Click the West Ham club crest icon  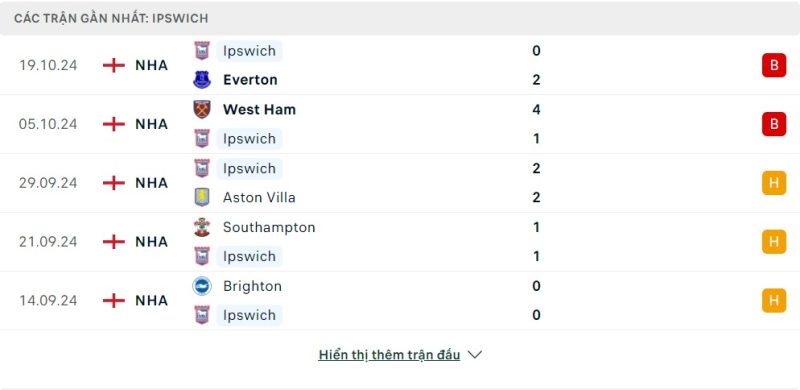click(202, 109)
